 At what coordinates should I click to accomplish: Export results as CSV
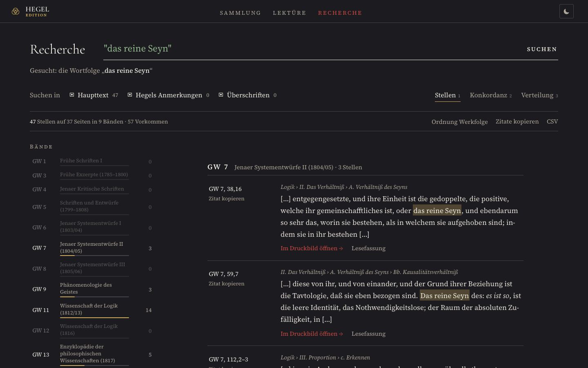click(x=552, y=121)
